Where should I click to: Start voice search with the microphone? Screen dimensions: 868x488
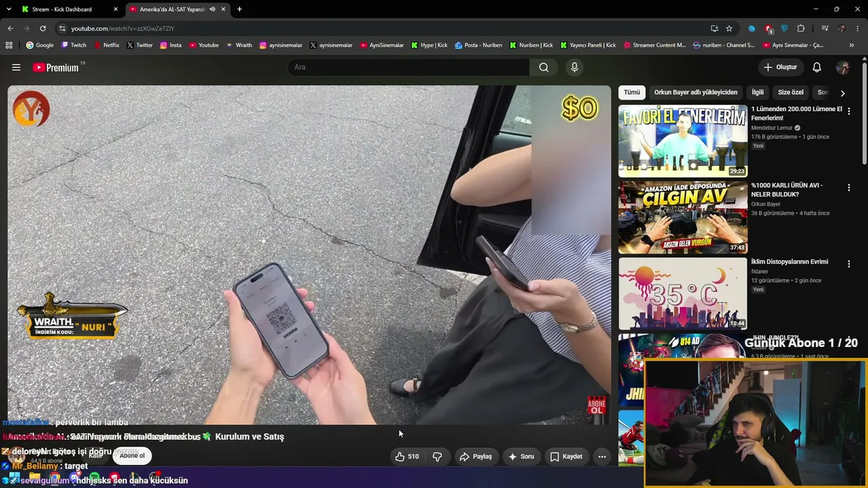(574, 67)
